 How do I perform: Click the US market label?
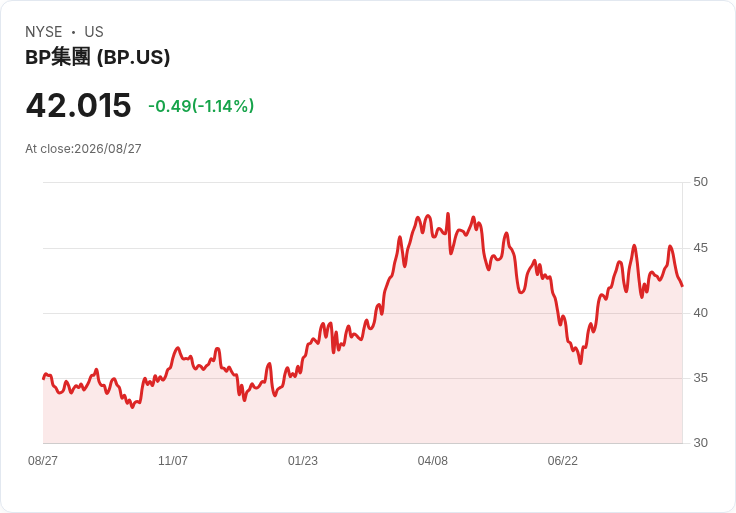(x=94, y=32)
